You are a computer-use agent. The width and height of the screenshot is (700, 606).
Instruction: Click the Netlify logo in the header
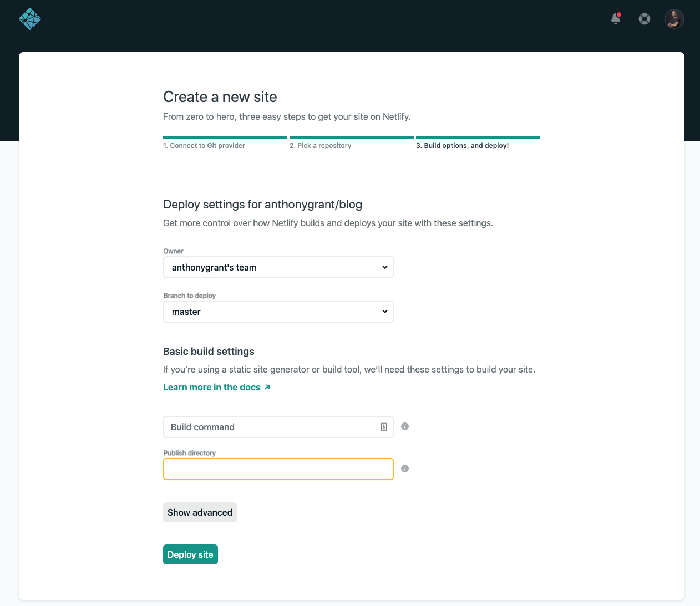click(x=29, y=18)
